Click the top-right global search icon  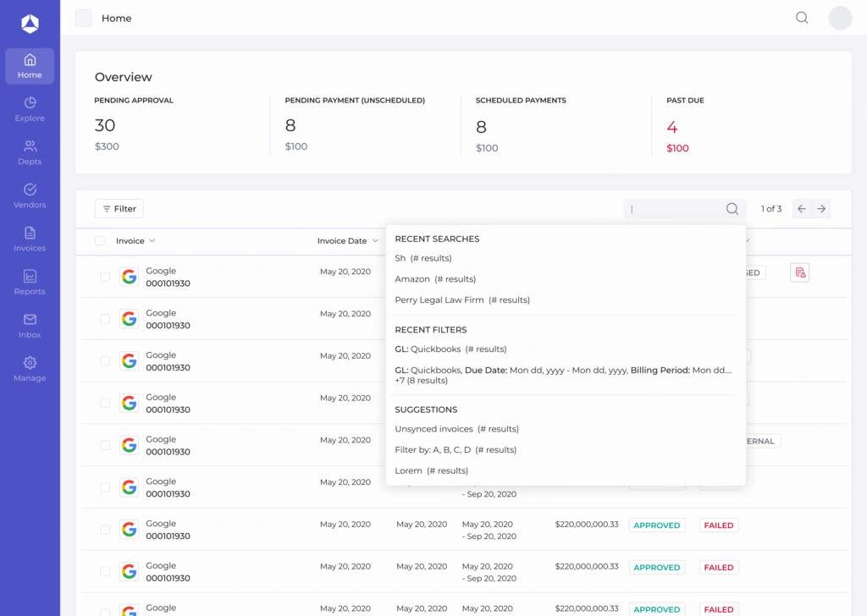[802, 18]
